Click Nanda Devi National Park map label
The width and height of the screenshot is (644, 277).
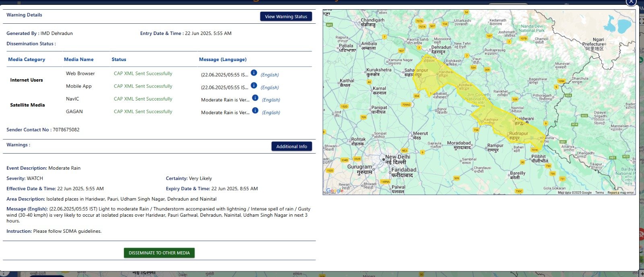point(532,28)
